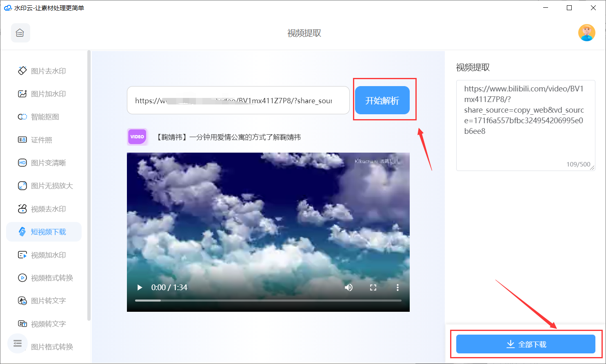Click the 视频格式转换 circular play icon
This screenshot has width=606, height=364.
click(x=22, y=278)
